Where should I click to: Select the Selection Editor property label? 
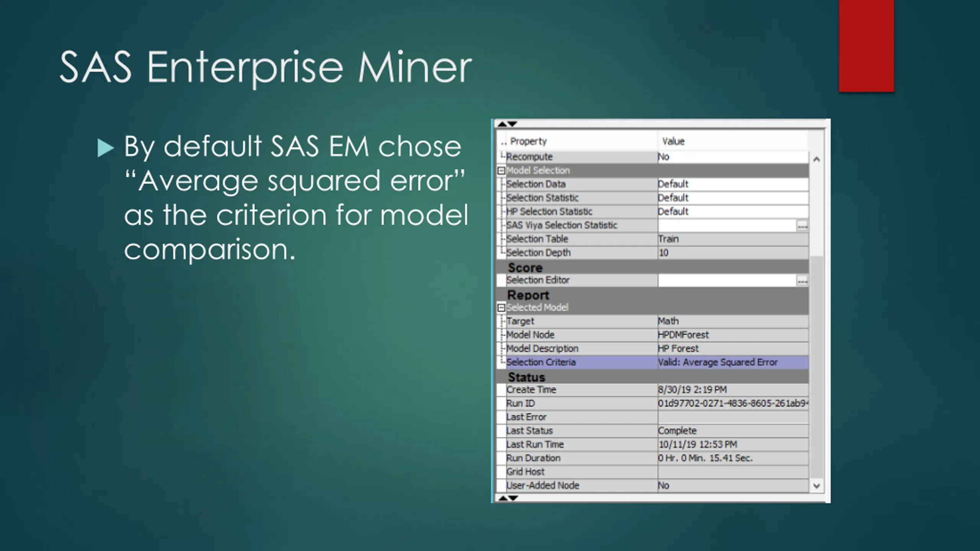(538, 280)
